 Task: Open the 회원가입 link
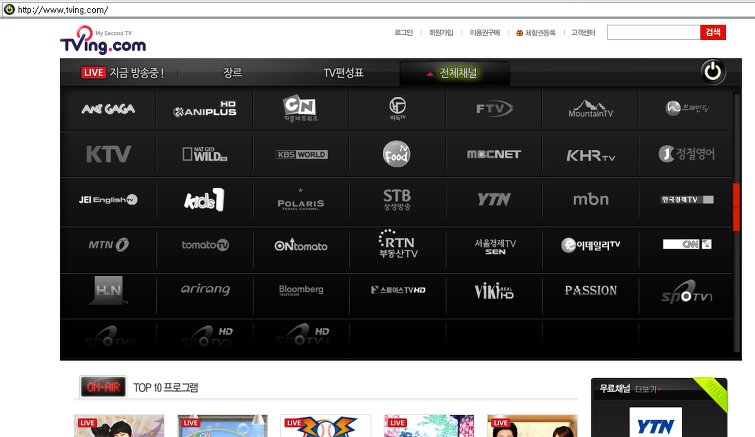click(x=441, y=33)
